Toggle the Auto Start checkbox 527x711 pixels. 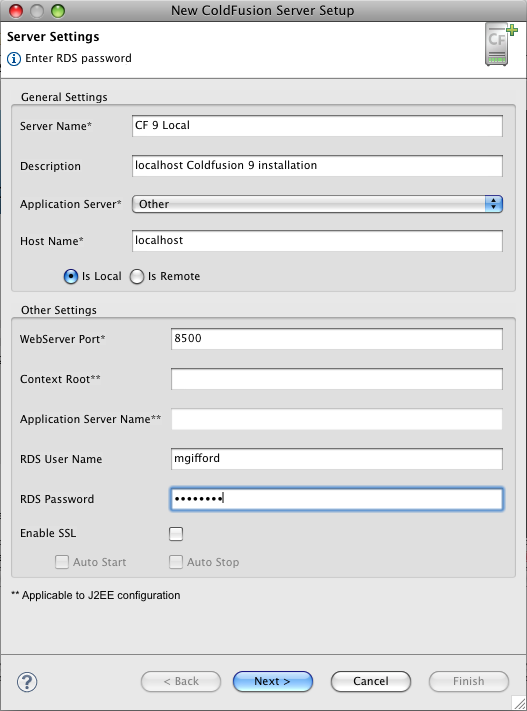coord(62,562)
